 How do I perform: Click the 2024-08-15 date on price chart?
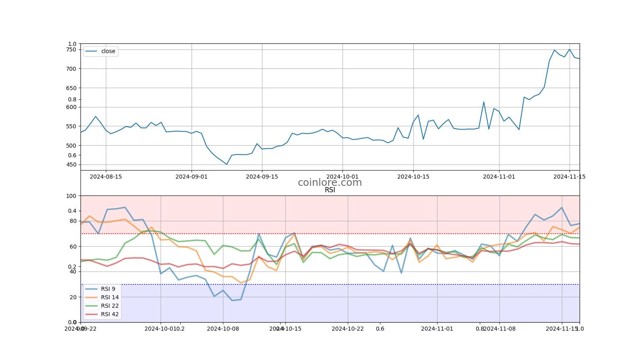(x=106, y=176)
